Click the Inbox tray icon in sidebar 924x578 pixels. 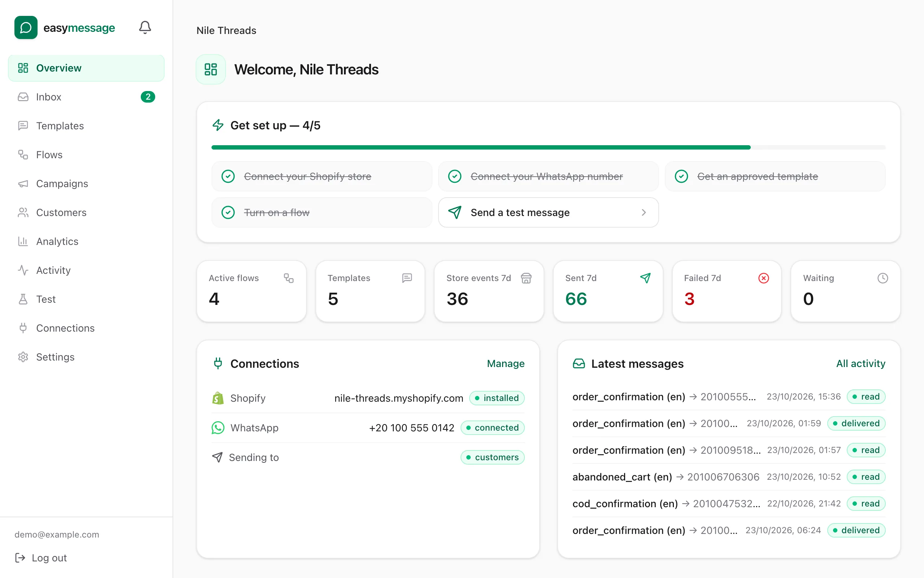click(x=23, y=97)
